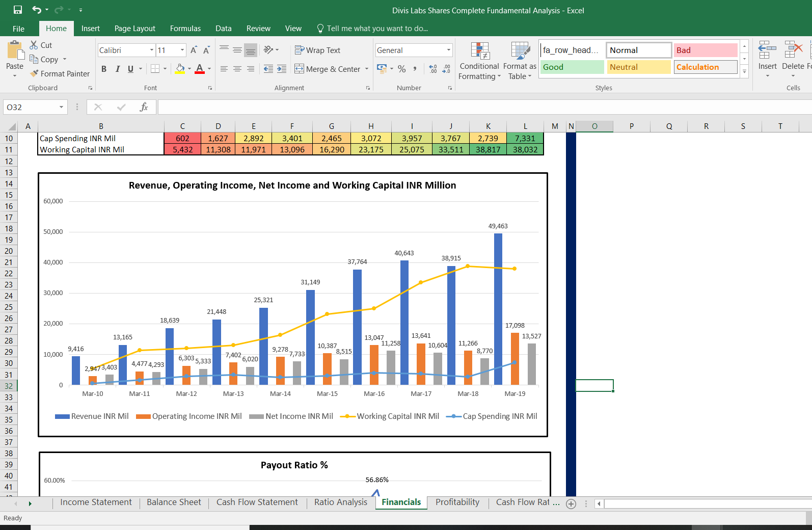Apply the Calculation cell style
This screenshot has width=812, height=530.
pyautogui.click(x=706, y=67)
